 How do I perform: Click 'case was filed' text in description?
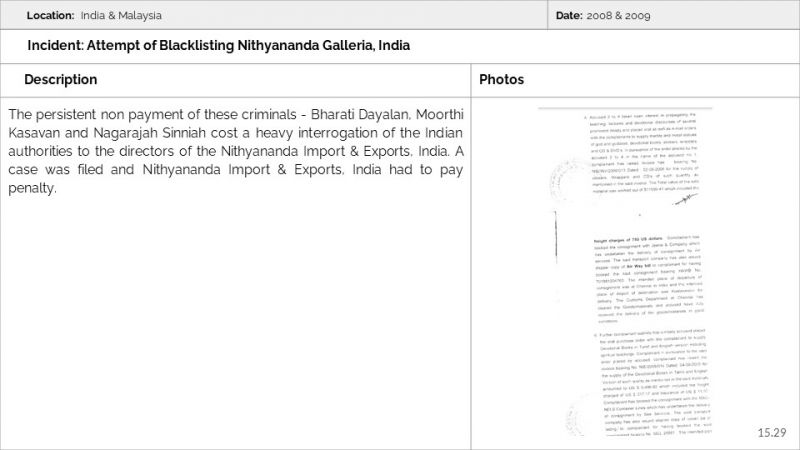point(50,169)
